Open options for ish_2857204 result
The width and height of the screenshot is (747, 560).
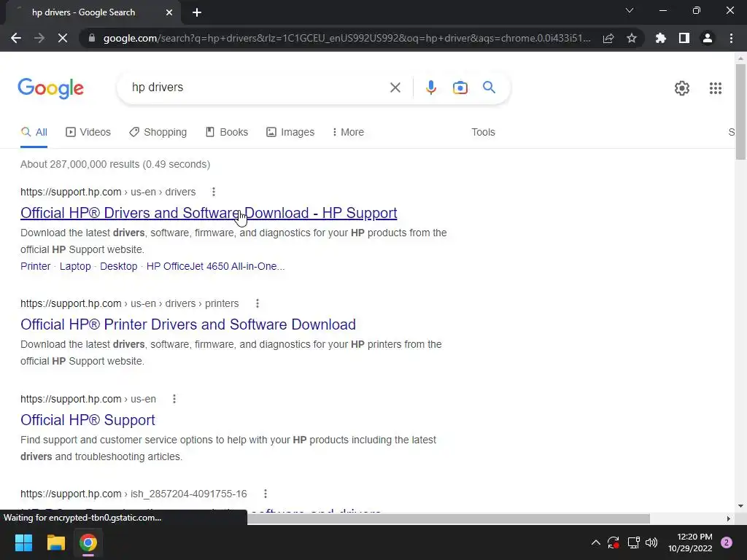(x=266, y=494)
